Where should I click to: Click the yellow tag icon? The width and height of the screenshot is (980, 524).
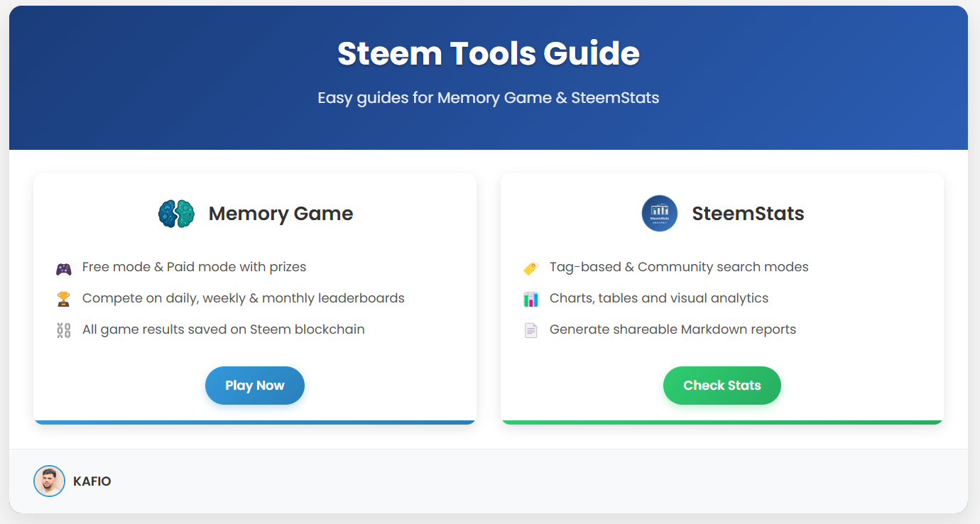(x=530, y=268)
